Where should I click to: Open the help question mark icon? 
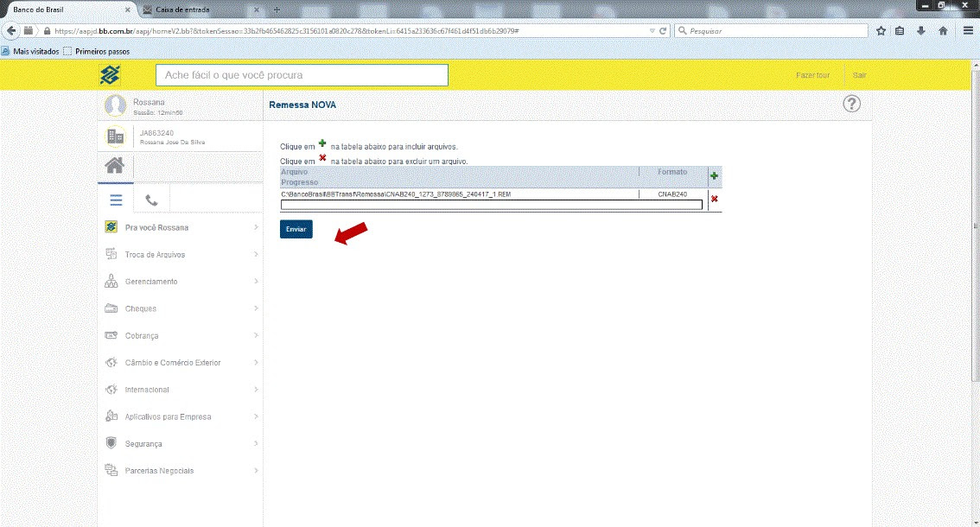click(851, 104)
